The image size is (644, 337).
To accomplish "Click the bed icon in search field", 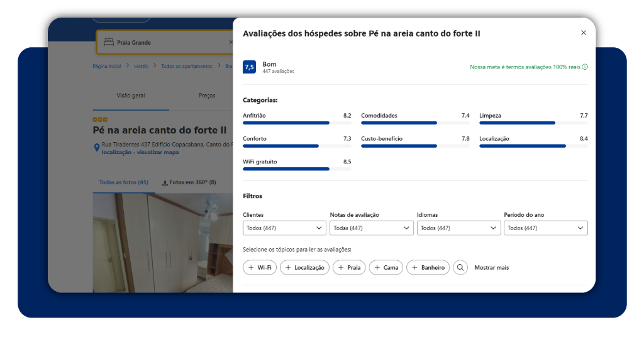I will click(108, 42).
